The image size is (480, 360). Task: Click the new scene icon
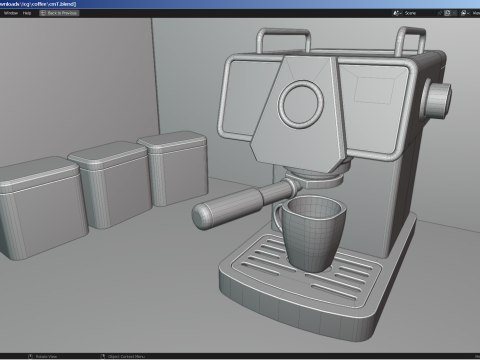pos(447,13)
